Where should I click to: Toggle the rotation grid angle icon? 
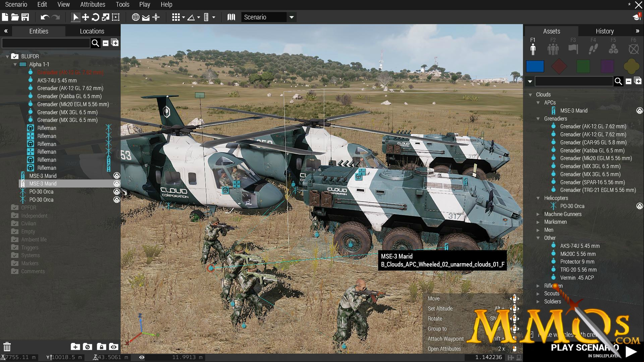[x=191, y=17]
